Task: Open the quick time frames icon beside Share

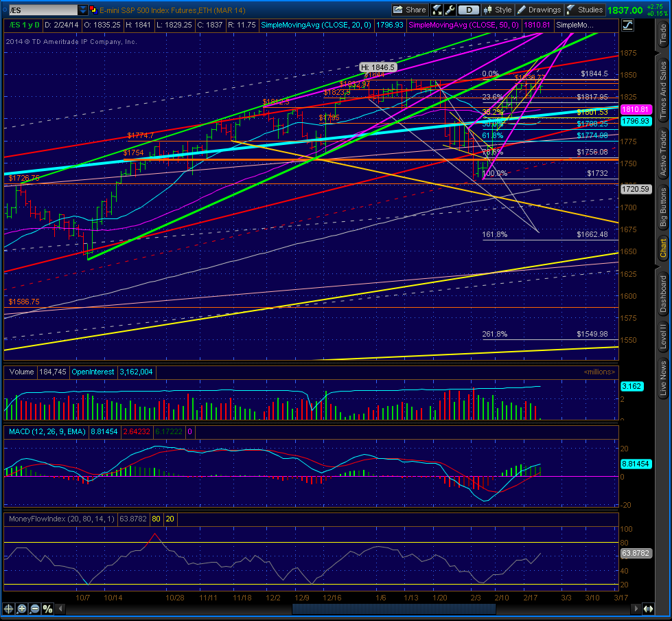Action: point(437,10)
